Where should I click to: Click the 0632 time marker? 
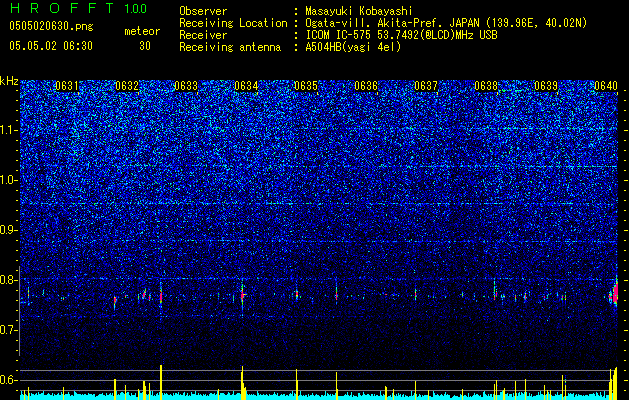pyautogui.click(x=127, y=86)
